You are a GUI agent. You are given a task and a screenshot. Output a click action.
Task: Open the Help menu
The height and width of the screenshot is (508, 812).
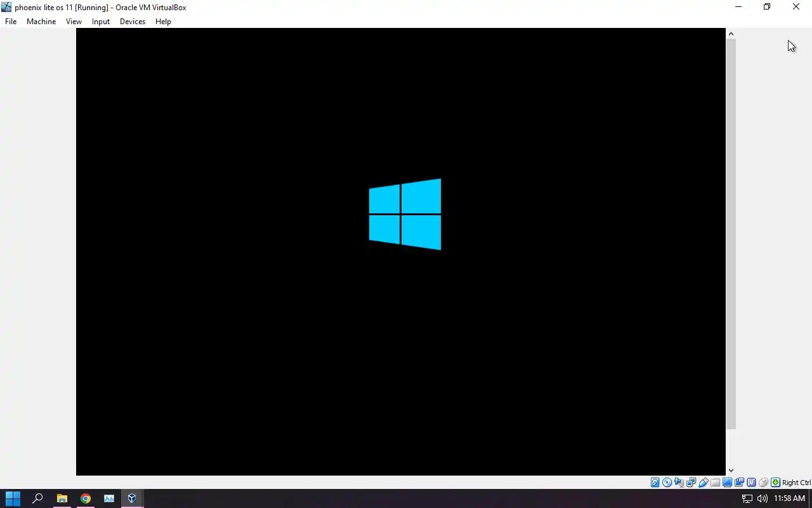tap(163, 21)
